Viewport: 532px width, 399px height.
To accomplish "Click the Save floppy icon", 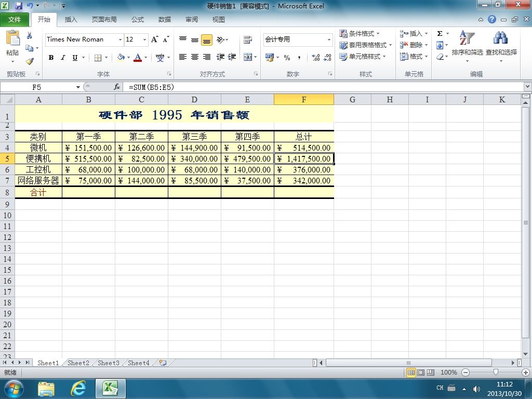I will click(18, 6).
